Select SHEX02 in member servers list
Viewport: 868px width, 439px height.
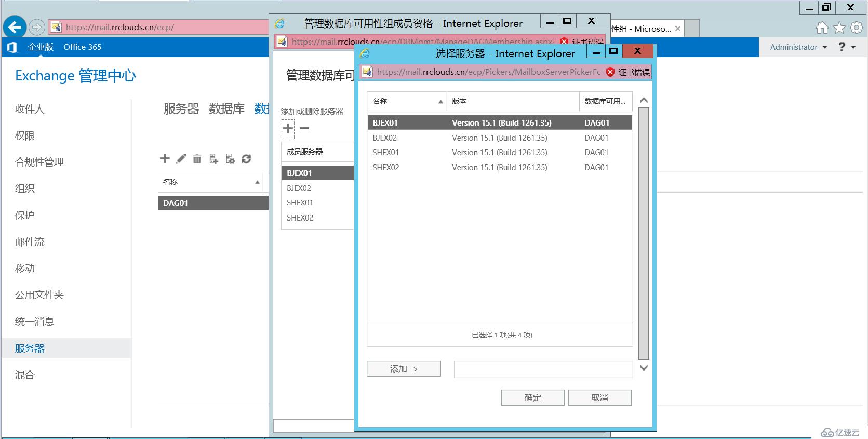[317, 218]
